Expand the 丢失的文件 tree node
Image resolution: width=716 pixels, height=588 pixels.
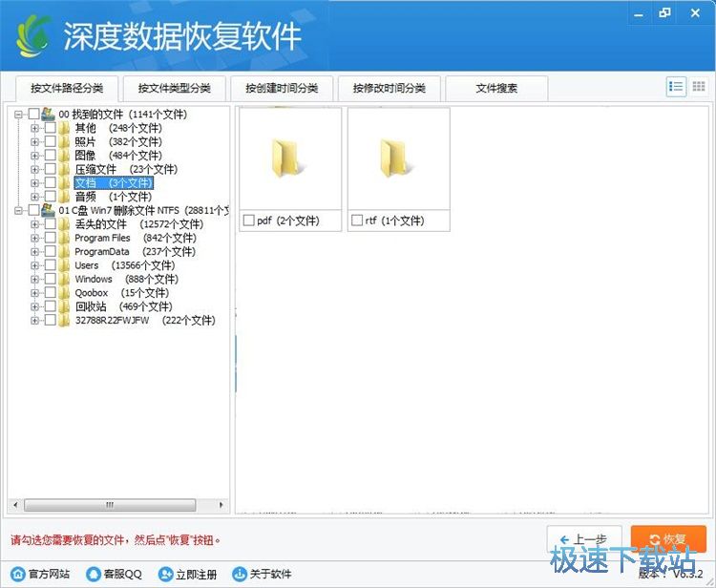34,224
